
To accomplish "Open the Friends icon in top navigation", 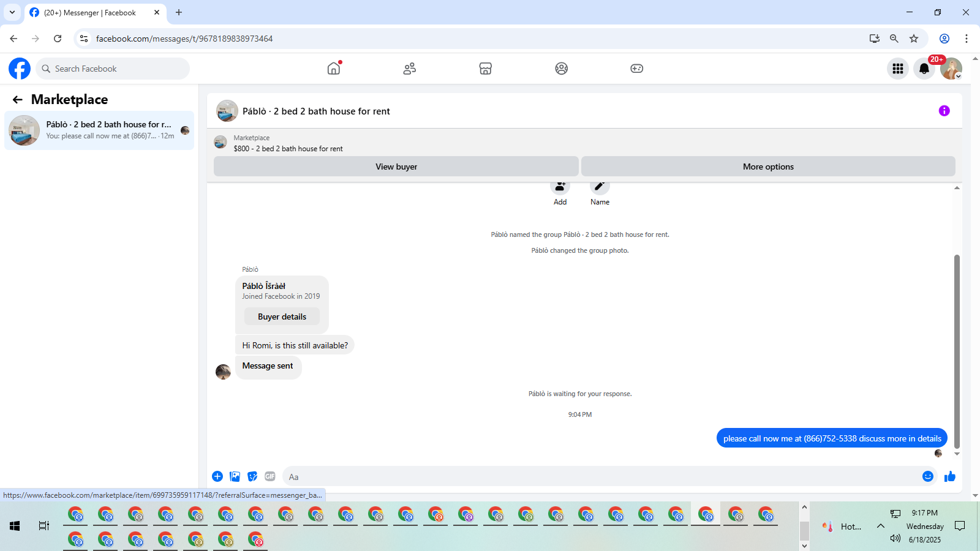I will [x=410, y=69].
